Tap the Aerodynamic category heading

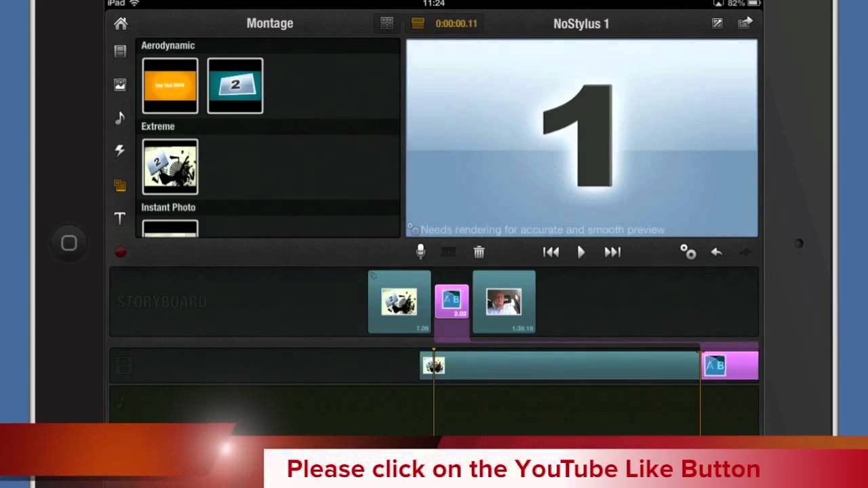pyautogui.click(x=168, y=45)
